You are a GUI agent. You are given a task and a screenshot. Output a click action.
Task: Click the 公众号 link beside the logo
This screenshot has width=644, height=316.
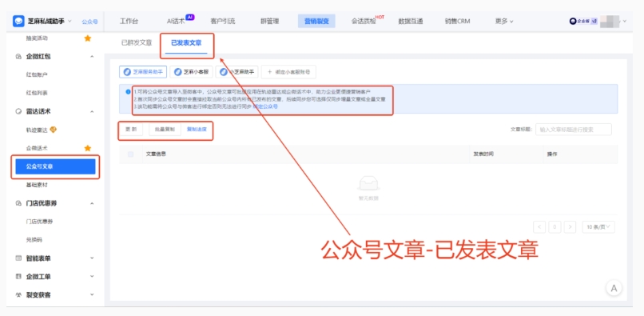90,22
